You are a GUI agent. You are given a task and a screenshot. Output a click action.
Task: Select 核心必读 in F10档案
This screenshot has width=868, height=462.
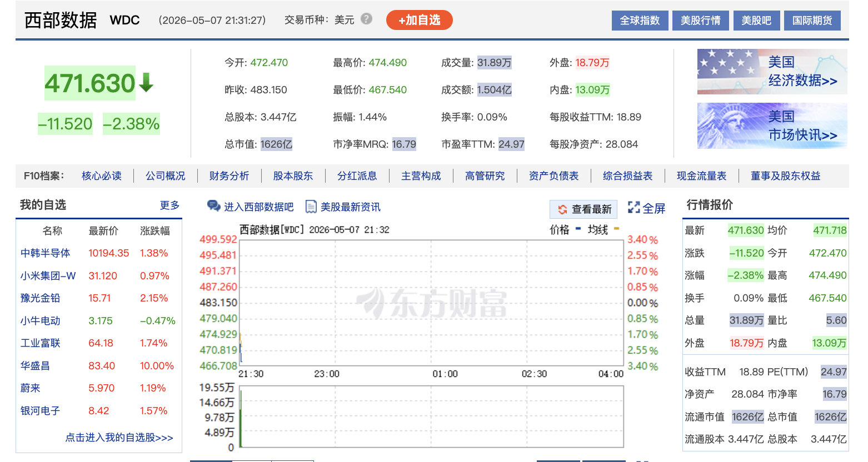click(x=102, y=176)
